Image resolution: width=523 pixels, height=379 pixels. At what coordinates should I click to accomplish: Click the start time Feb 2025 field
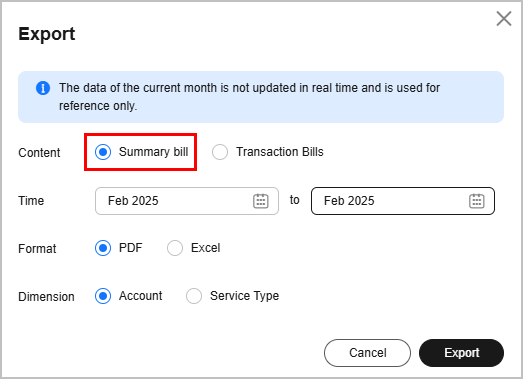click(187, 201)
